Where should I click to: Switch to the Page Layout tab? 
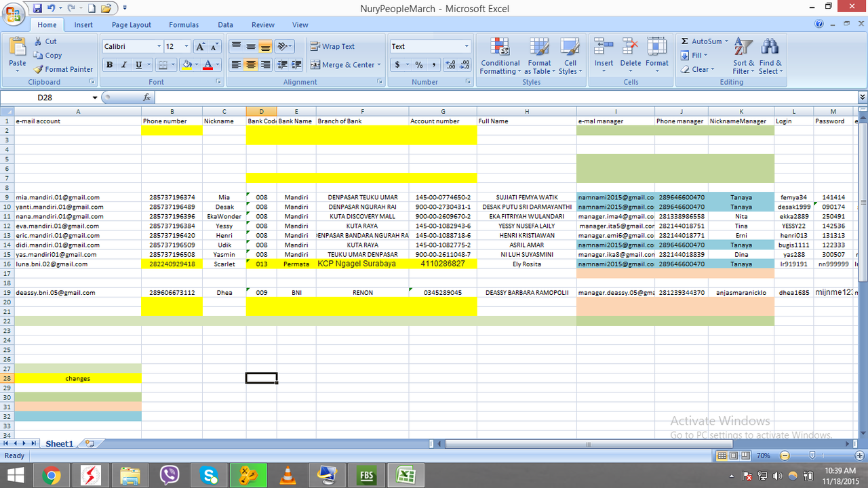[x=132, y=25]
